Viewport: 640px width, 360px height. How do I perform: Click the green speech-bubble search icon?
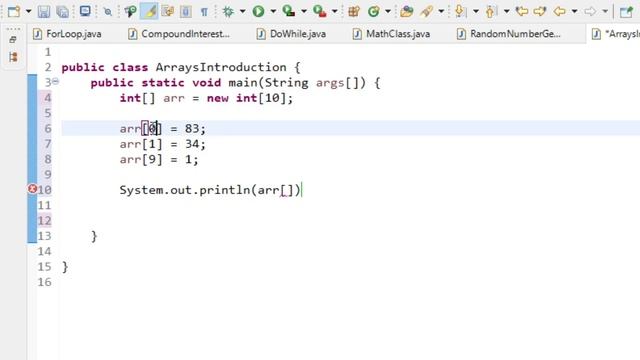[131, 11]
